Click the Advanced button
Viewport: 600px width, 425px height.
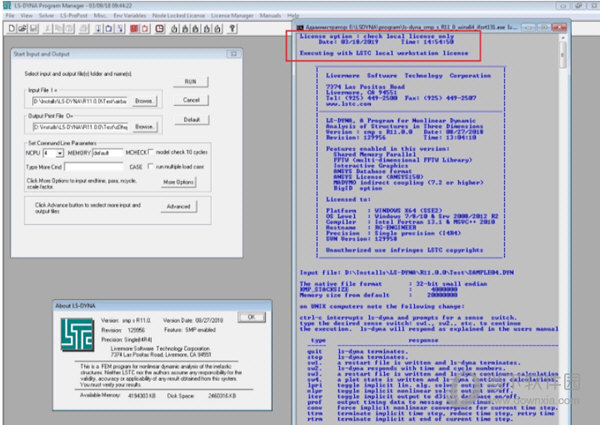point(178,207)
